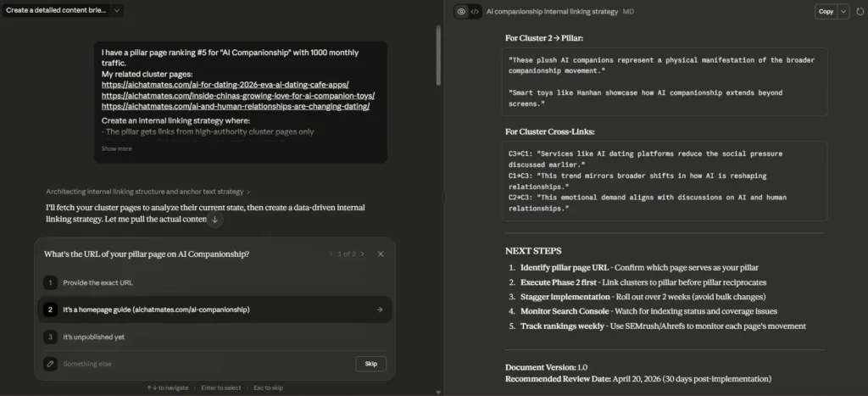Click the pencil icon beside Something else
The width and height of the screenshot is (868, 396).
tap(50, 364)
